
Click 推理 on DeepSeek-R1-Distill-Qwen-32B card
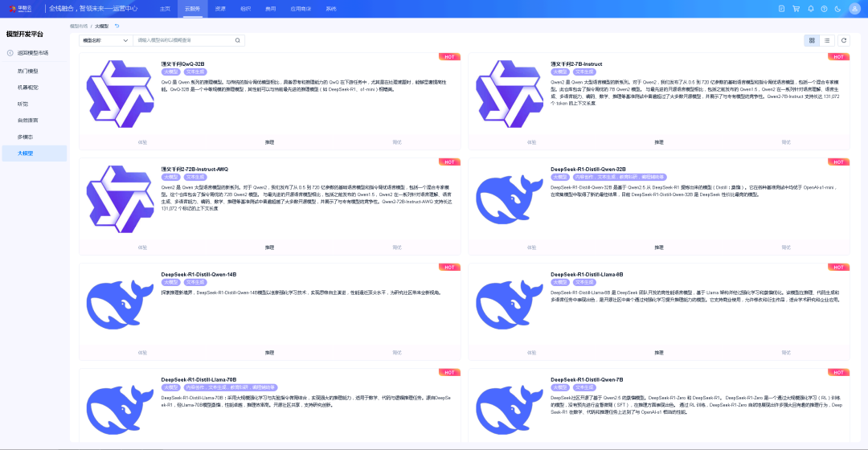pos(659,247)
